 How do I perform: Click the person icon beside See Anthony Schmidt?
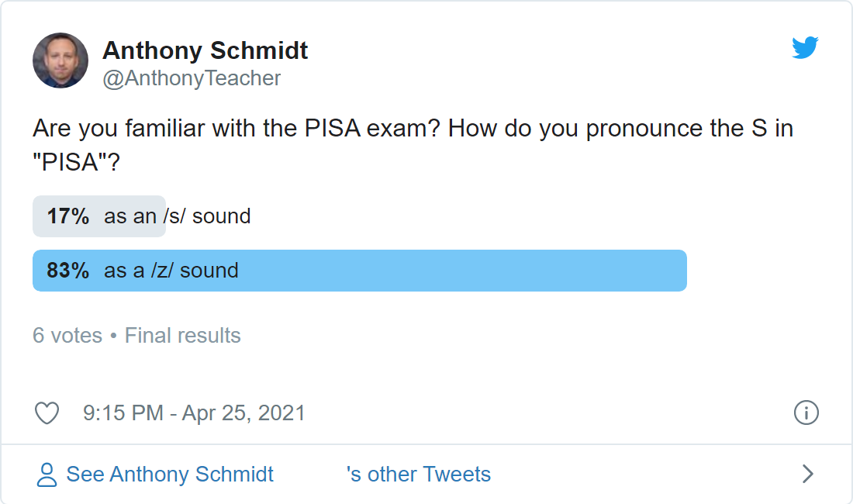(x=47, y=475)
